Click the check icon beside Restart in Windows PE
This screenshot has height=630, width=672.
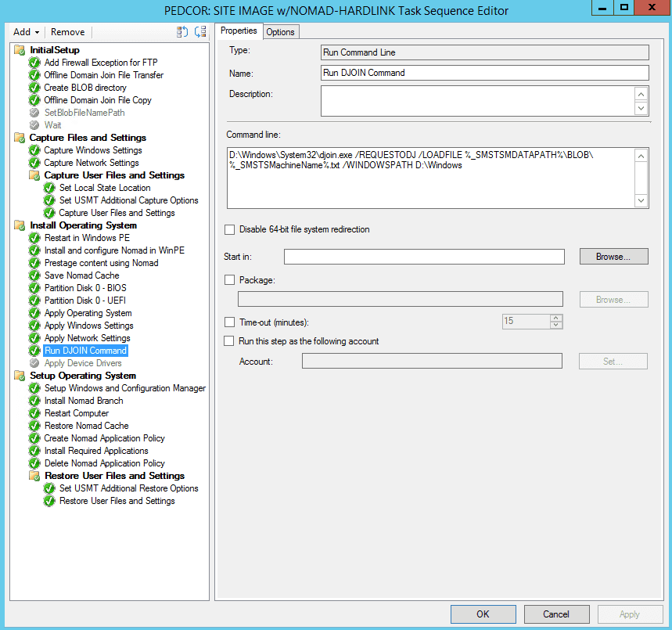click(34, 238)
